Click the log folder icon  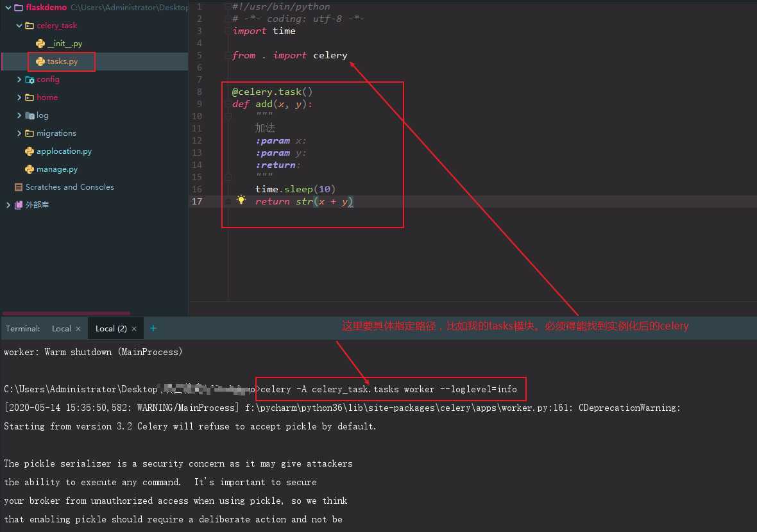coord(30,115)
